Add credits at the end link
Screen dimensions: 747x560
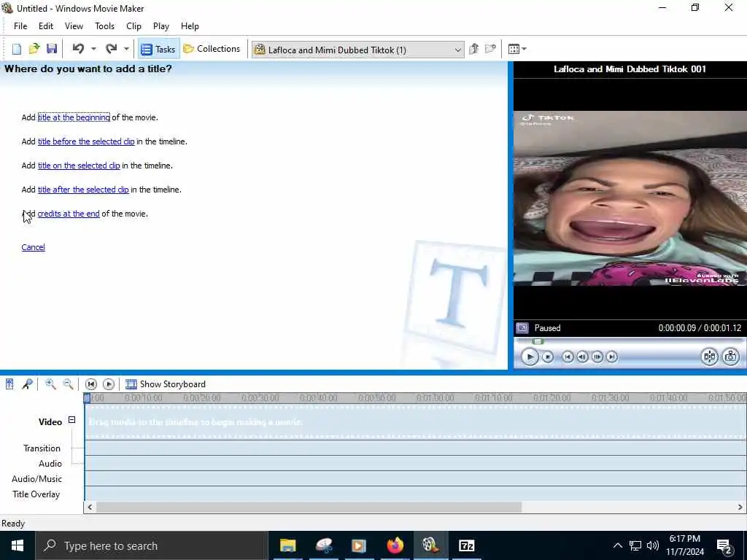pyautogui.click(x=69, y=214)
